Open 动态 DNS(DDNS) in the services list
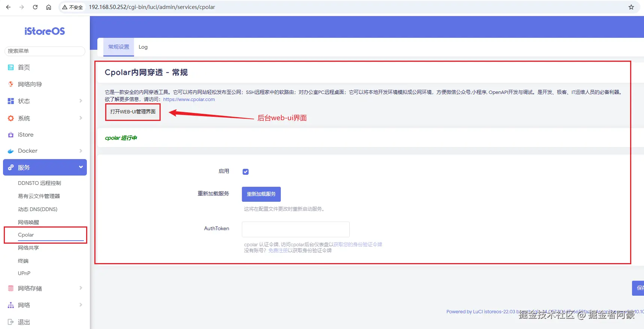Image resolution: width=644 pixels, height=329 pixels. (37, 209)
